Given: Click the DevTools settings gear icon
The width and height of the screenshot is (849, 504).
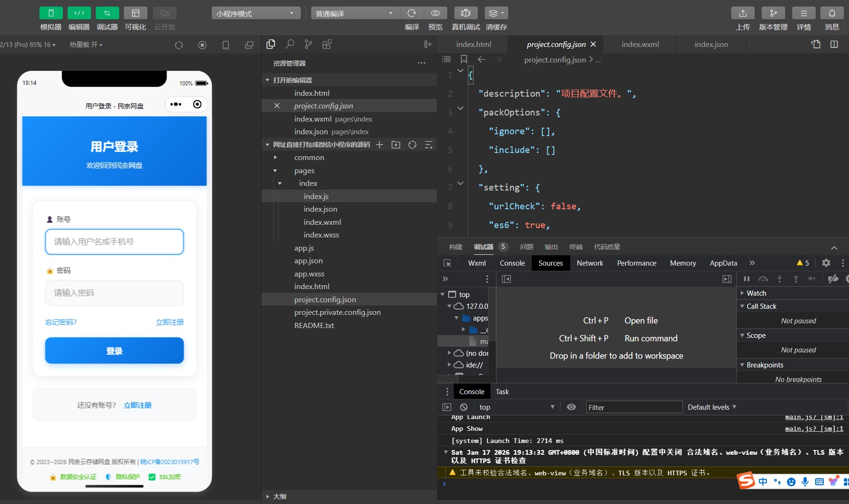Looking at the screenshot, I should [x=826, y=263].
